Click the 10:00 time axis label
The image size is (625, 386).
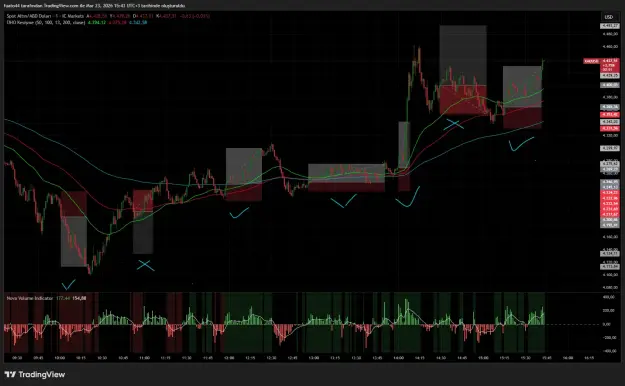pos(59,358)
